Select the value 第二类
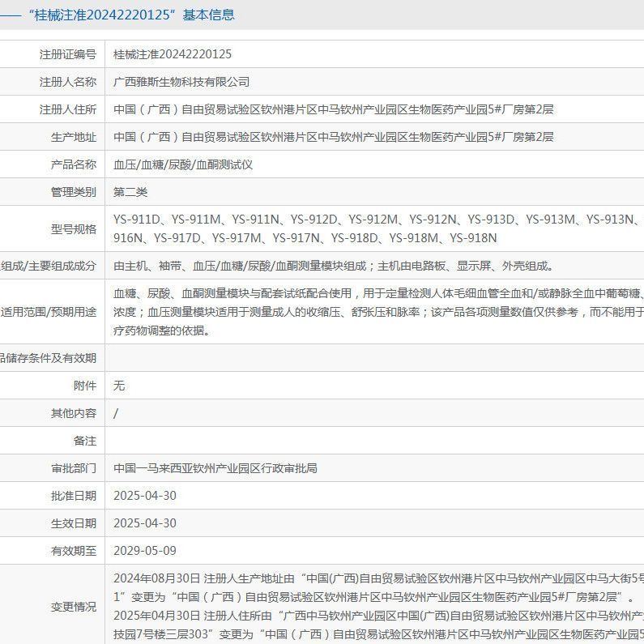The image size is (644, 644). [x=130, y=192]
